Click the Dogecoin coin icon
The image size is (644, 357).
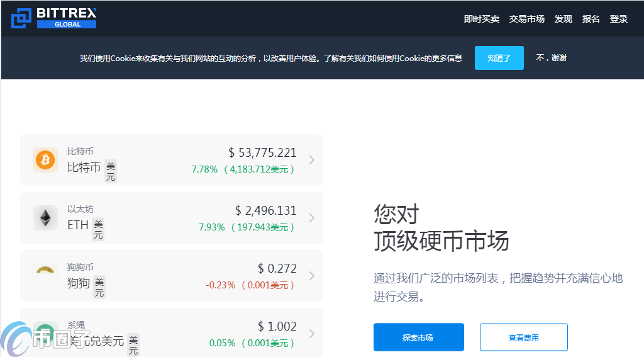click(x=45, y=275)
